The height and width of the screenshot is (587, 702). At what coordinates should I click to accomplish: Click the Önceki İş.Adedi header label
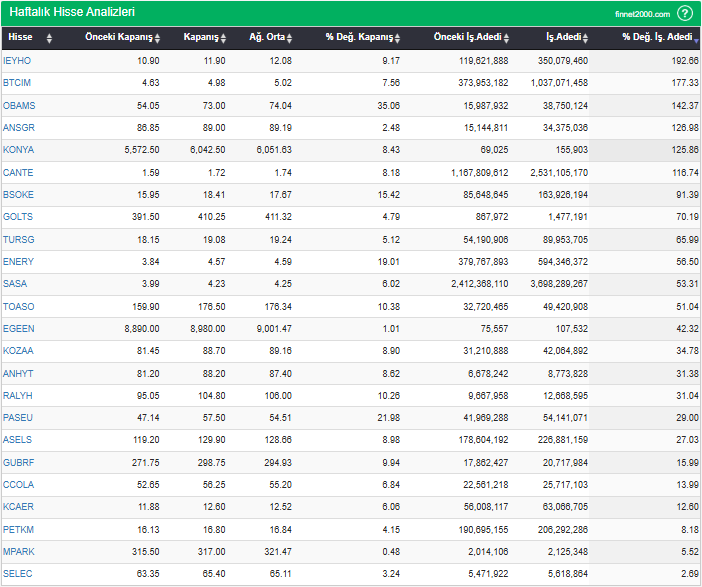[x=468, y=37]
